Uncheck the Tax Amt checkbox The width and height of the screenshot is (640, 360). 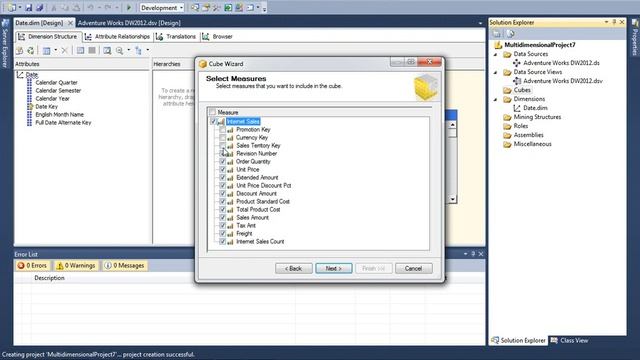222,226
